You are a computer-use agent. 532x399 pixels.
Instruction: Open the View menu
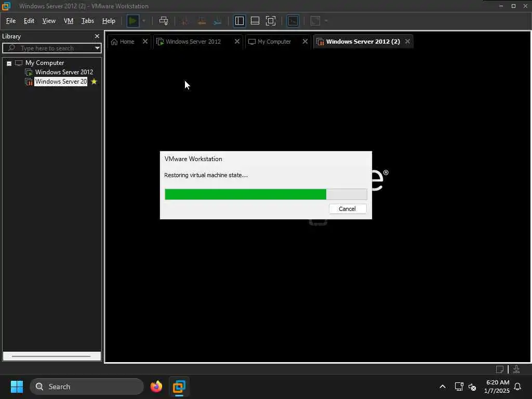pos(49,21)
